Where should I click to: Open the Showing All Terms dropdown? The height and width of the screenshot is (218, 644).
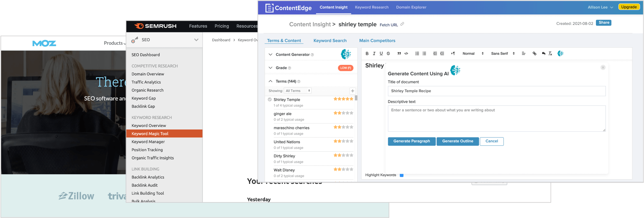(x=298, y=91)
